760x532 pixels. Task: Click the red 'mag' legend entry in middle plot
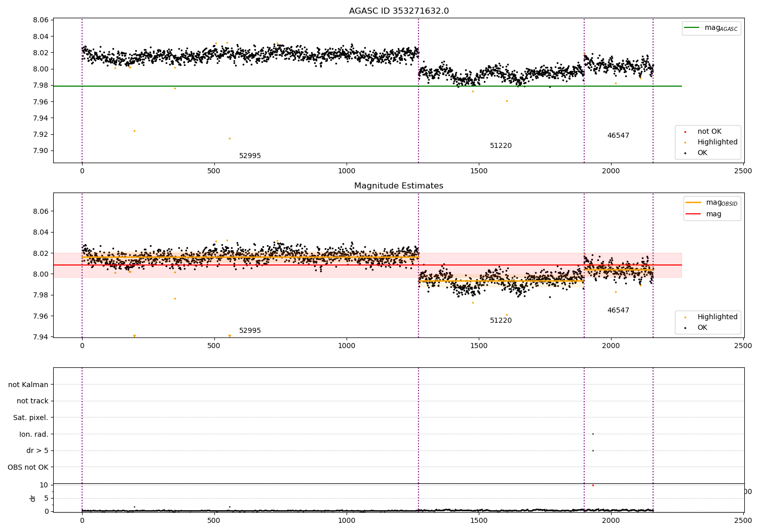[x=704, y=214]
